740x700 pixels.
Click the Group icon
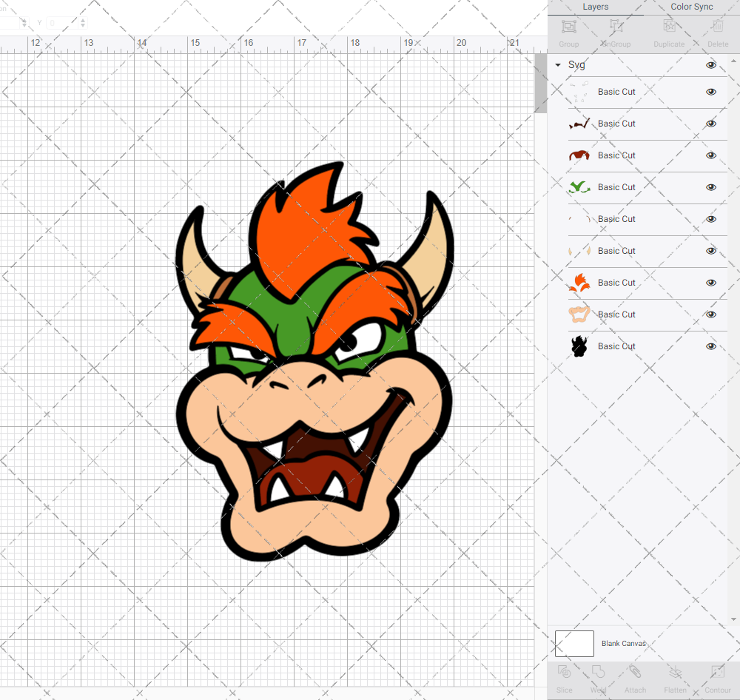click(568, 27)
